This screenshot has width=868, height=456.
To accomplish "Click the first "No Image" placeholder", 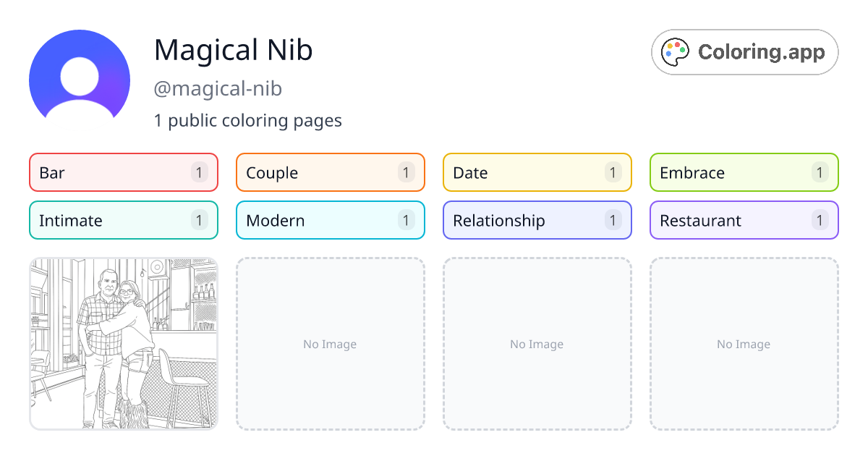I will click(x=330, y=344).
